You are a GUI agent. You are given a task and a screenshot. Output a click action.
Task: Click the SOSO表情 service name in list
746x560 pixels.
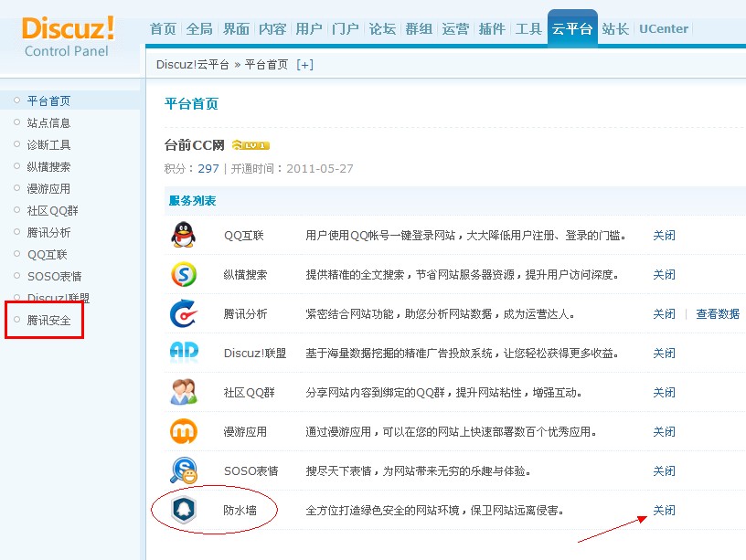251,471
